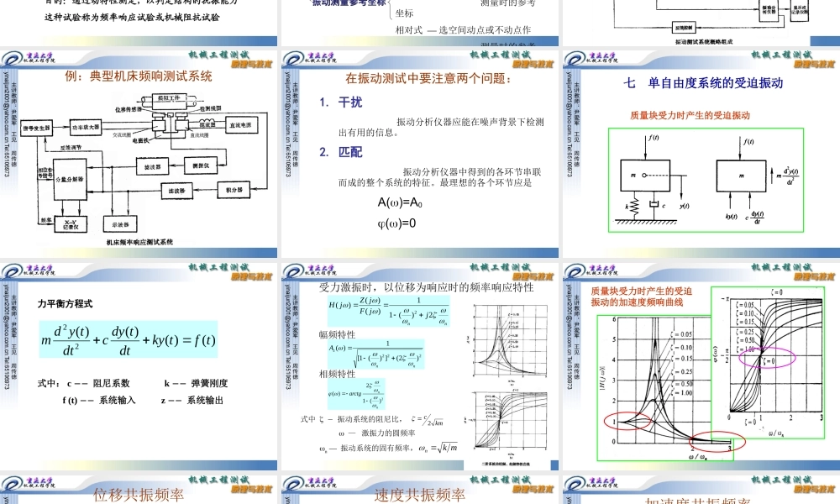Click the label f(t) -- 系统输入
The width and height of the screenshot is (840, 504).
(98, 400)
